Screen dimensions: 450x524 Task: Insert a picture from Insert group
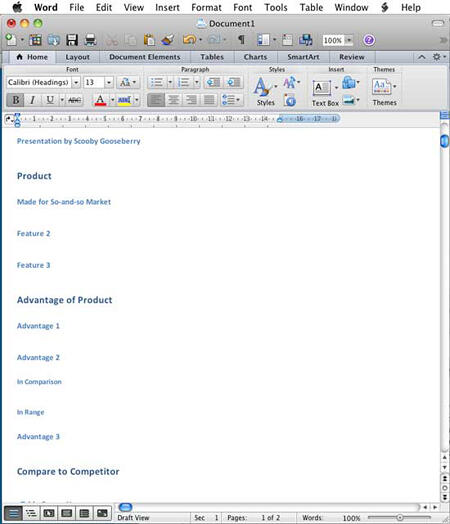pos(349,100)
